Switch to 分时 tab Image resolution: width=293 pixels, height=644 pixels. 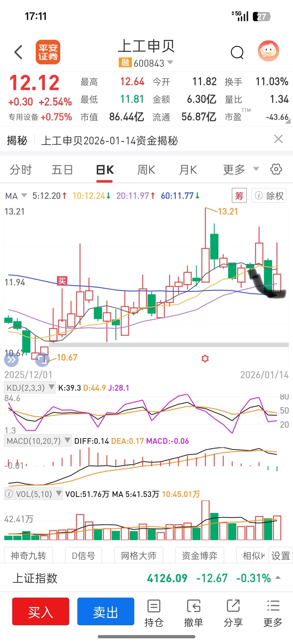point(21,170)
